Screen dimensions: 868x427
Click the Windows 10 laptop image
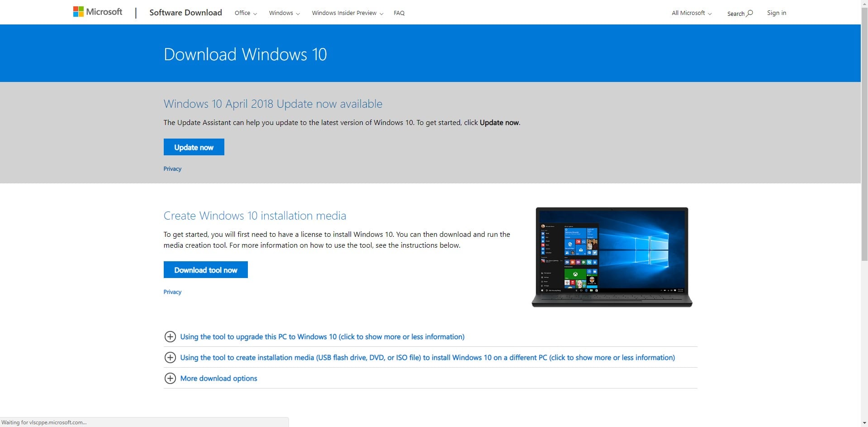612,257
